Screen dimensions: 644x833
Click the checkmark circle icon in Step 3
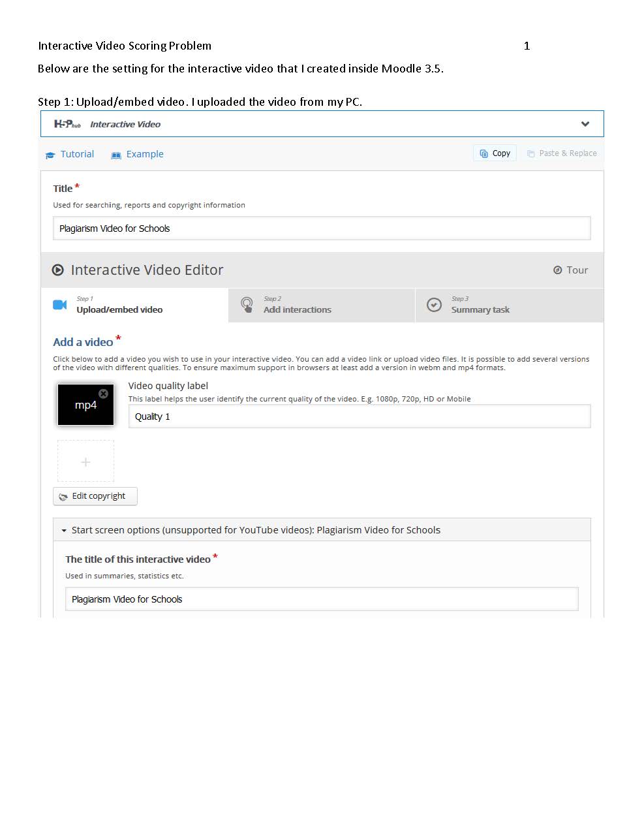click(x=434, y=305)
